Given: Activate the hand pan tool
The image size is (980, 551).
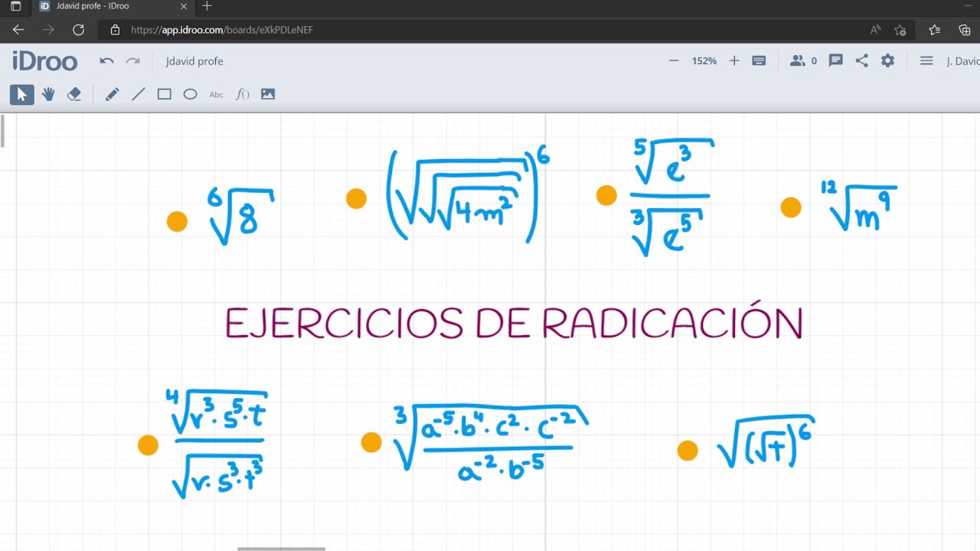Looking at the screenshot, I should coord(48,94).
